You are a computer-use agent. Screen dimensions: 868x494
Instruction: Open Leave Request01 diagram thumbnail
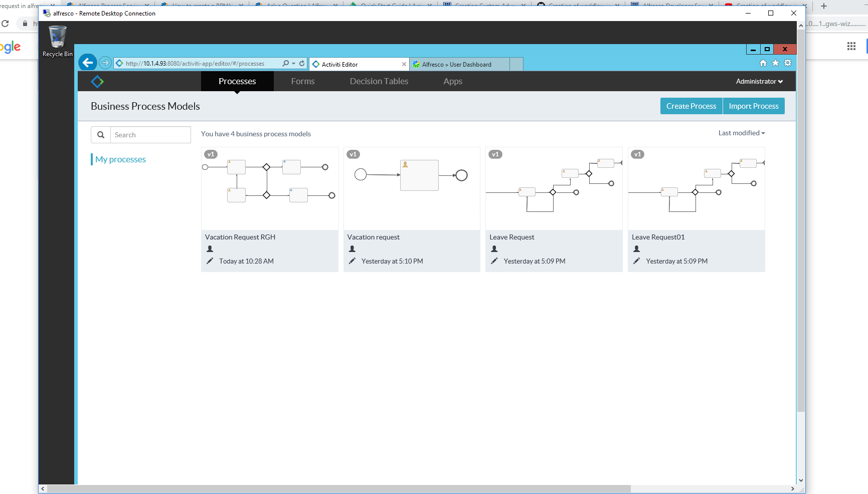click(x=697, y=188)
